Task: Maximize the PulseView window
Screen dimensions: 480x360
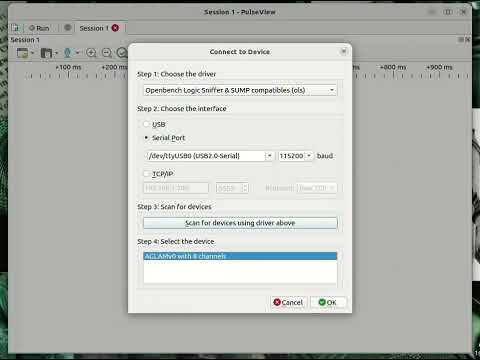Action: pos(448,12)
